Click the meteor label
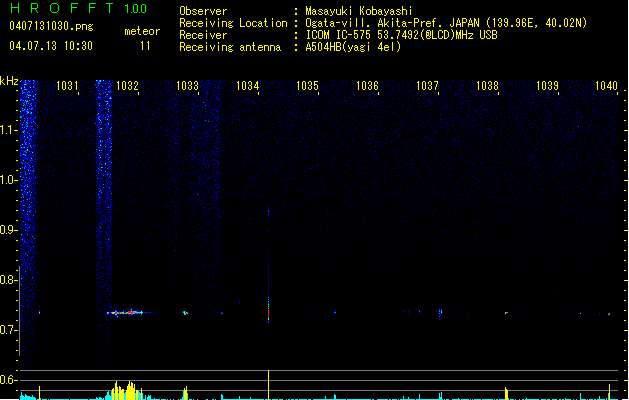This screenshot has width=629, height=400. tap(142, 31)
